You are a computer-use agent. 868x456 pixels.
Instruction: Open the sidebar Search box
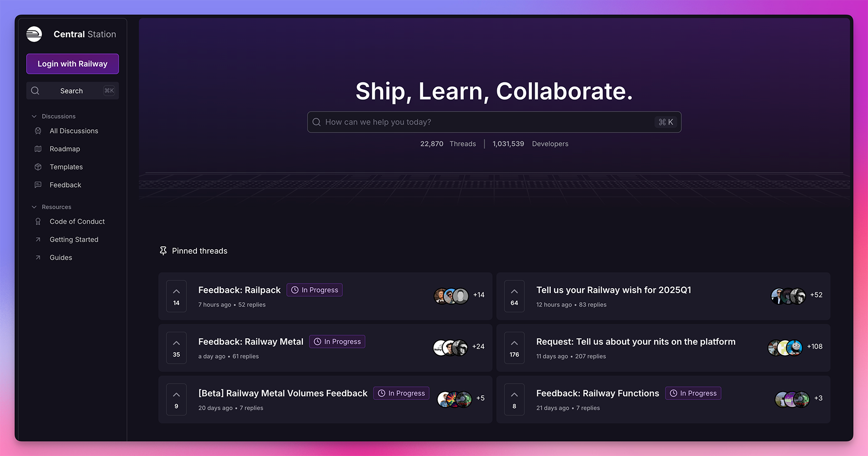(72, 91)
